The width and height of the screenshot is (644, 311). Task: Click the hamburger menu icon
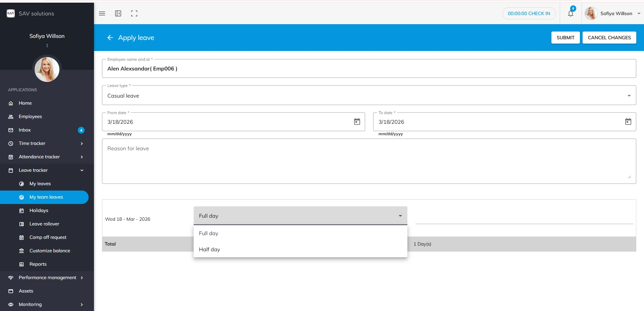point(102,13)
